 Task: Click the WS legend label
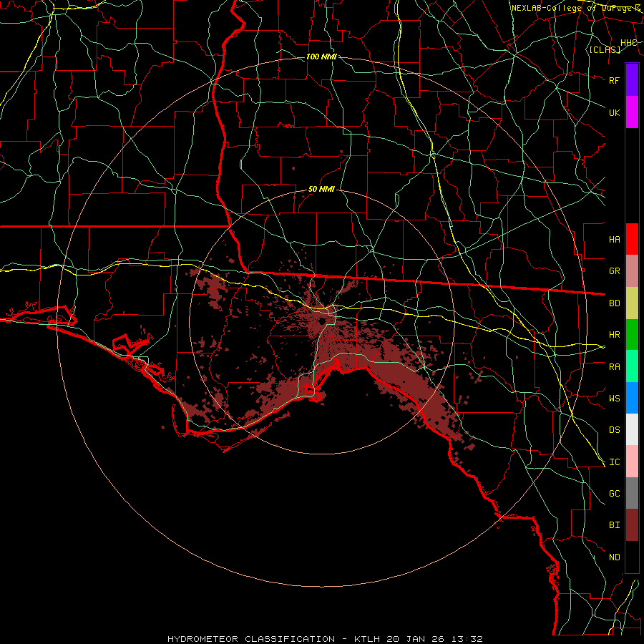pos(614,399)
